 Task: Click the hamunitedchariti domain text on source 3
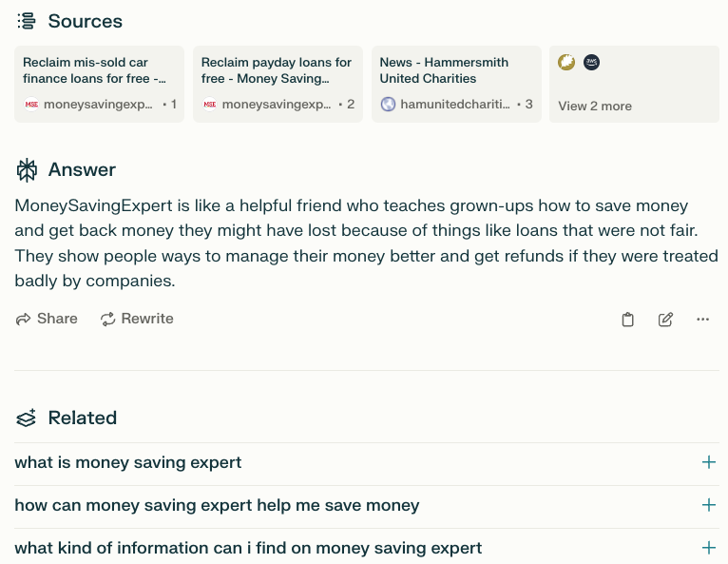pos(455,105)
